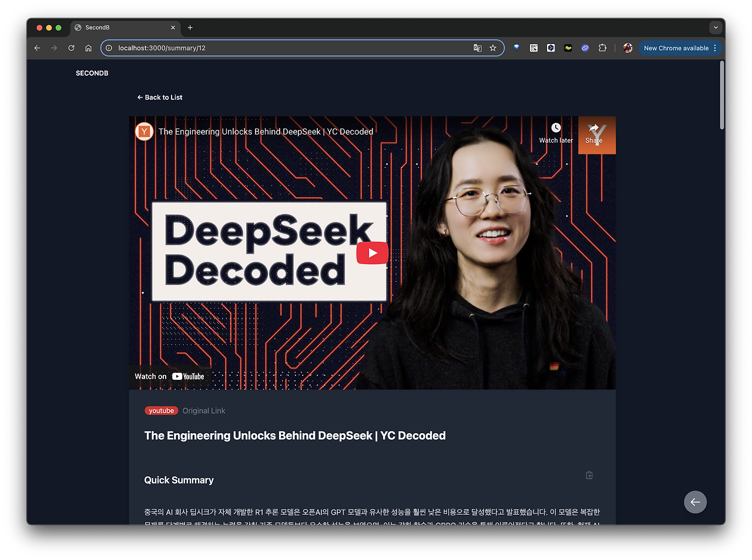
Task: Go to the SECONDB home logo
Action: (x=92, y=73)
